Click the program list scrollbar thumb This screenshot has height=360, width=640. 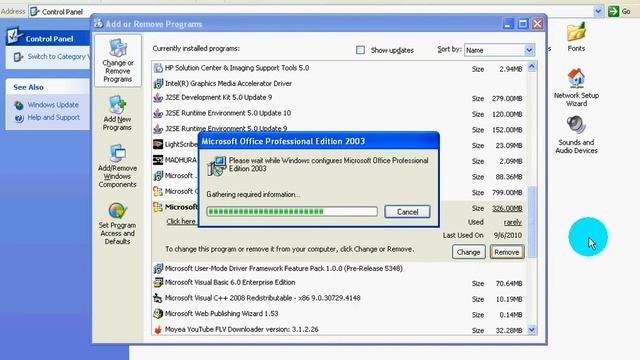tap(532, 222)
